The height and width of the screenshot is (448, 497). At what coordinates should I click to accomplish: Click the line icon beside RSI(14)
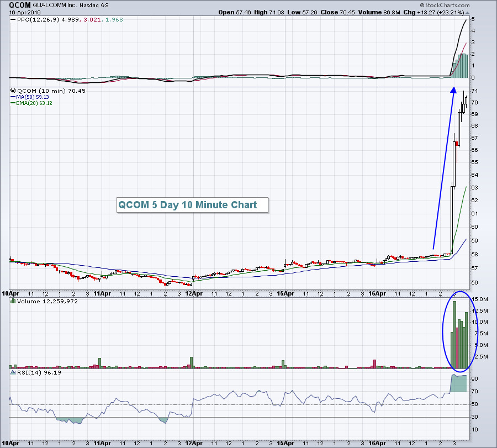pyautogui.click(x=13, y=372)
